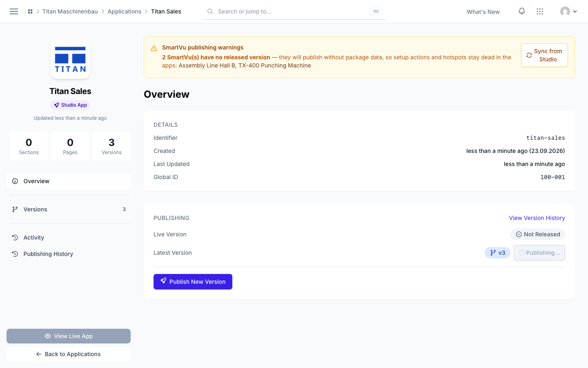
Task: Click Sync from Studio button
Action: pos(544,55)
